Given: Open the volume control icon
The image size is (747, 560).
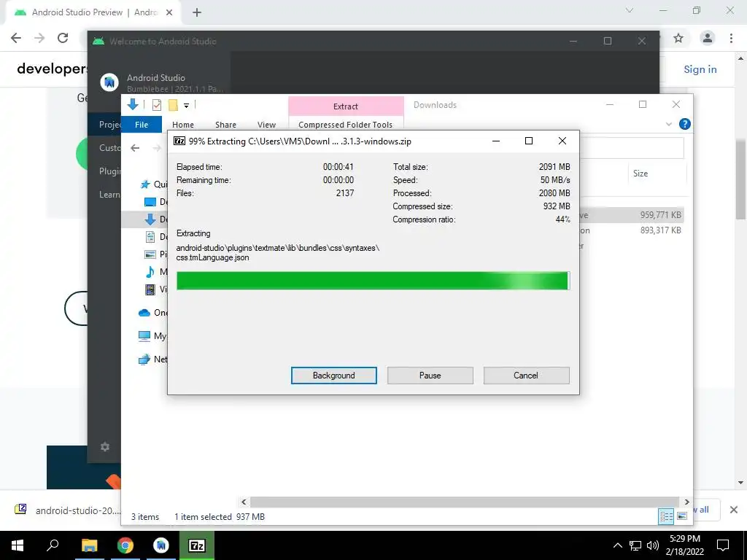Looking at the screenshot, I should click(x=653, y=545).
